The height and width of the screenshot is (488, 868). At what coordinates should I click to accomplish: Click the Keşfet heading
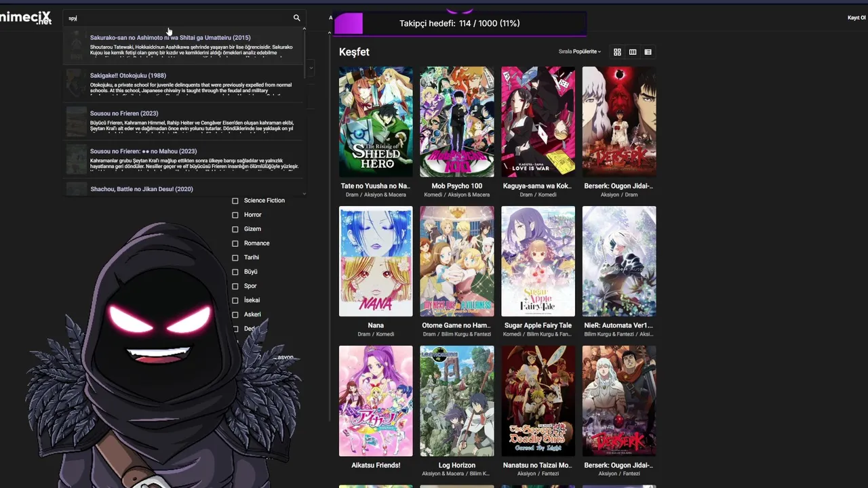pos(354,52)
